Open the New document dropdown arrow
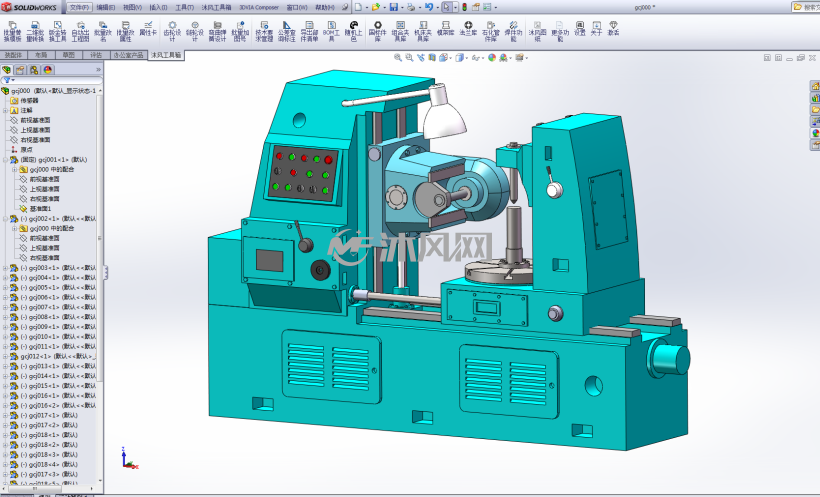 tap(366, 7)
